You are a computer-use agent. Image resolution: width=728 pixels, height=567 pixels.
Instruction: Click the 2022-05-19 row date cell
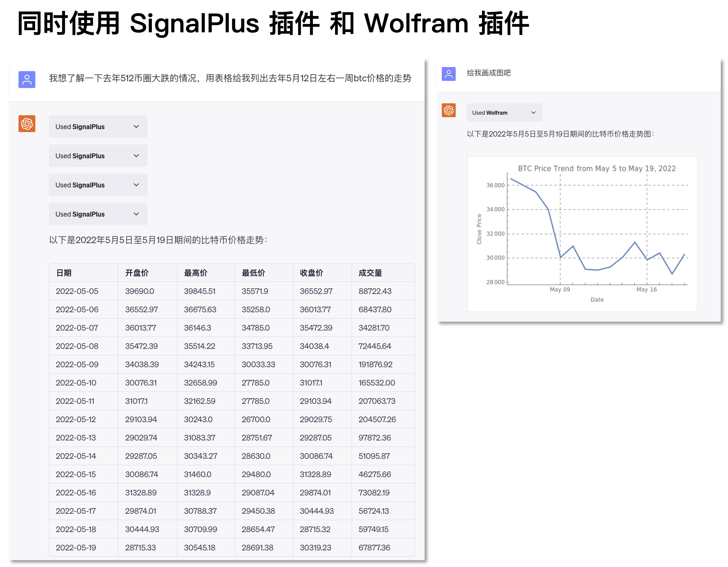coord(76,547)
